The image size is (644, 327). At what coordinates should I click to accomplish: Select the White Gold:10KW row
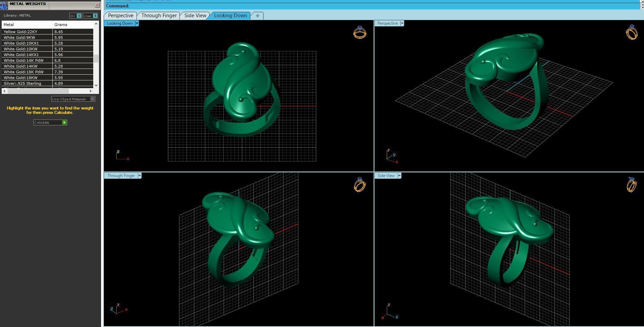[x=47, y=49]
